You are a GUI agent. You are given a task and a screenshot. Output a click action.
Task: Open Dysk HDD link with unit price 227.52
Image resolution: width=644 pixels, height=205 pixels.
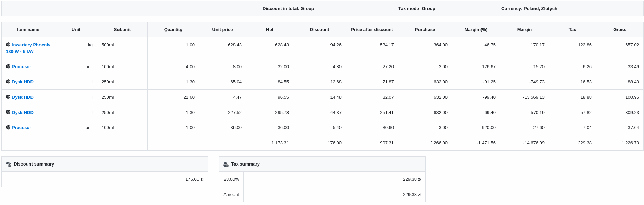click(23, 112)
